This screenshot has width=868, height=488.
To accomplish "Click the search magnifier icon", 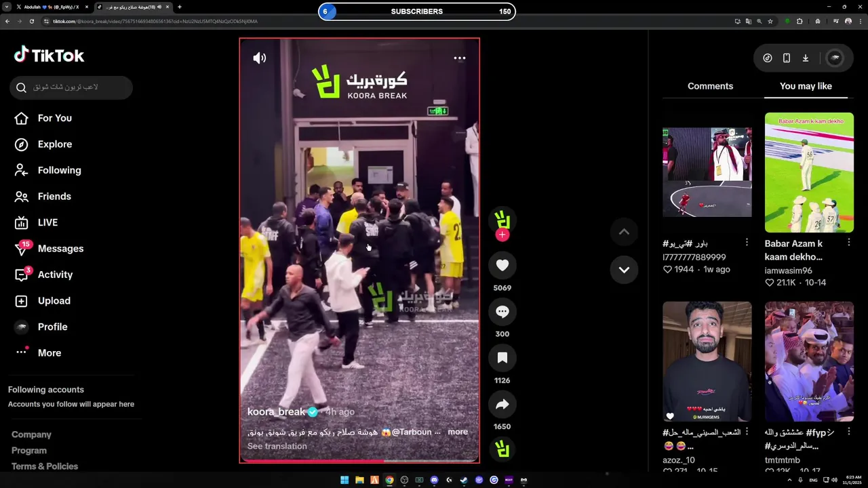I will click(21, 87).
